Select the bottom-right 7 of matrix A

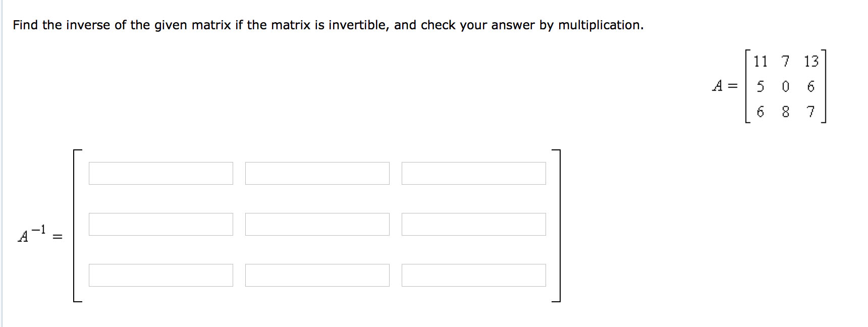pyautogui.click(x=811, y=112)
